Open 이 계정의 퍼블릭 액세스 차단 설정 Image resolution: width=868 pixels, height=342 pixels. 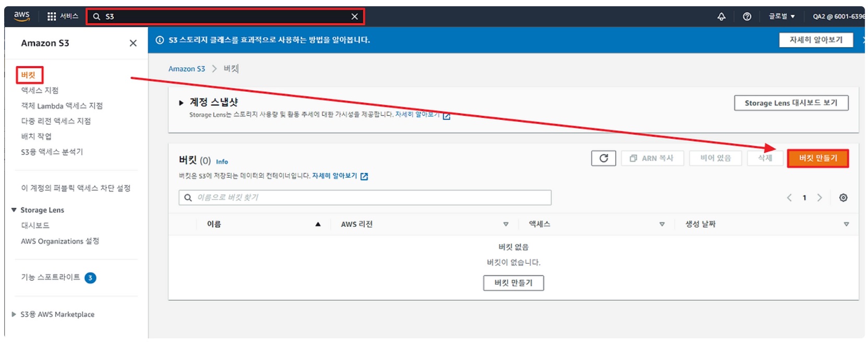click(x=76, y=188)
